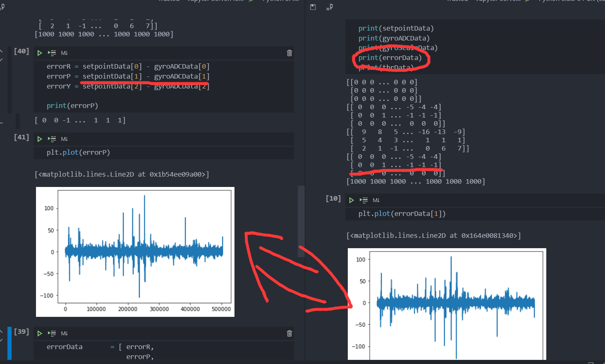The width and height of the screenshot is (605, 364).
Task: Click right output row '[[ 9 8 5 ... -16 -13 -9]'
Action: click(x=406, y=132)
